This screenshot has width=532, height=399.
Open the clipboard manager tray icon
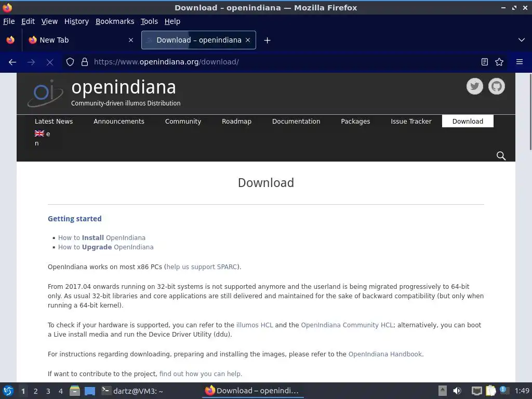pyautogui.click(x=490, y=391)
